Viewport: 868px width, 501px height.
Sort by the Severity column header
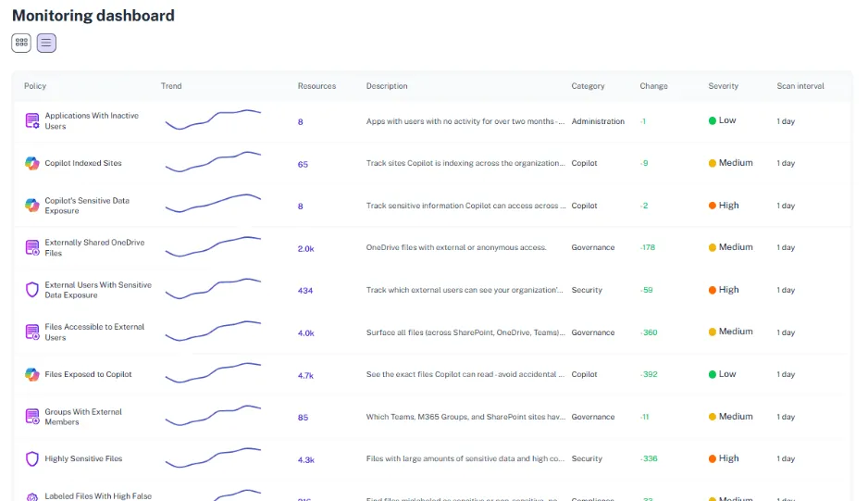click(723, 86)
